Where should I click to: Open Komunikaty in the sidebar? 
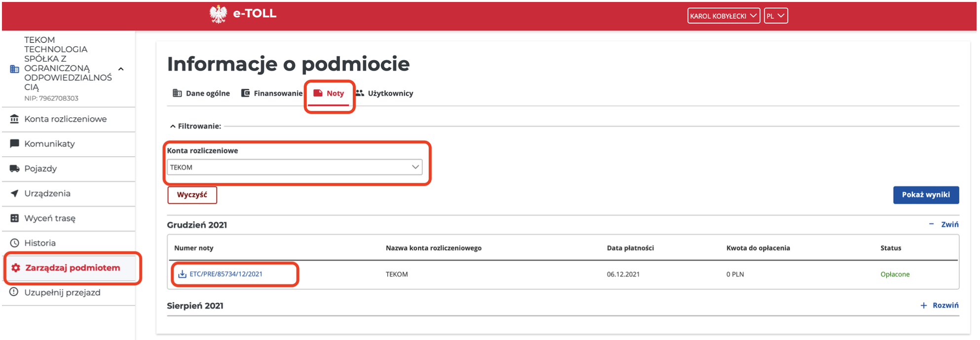[69, 143]
